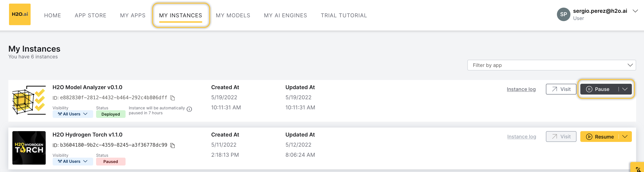Expand the Pause button dropdown arrow
Screen dimensions: 644x172
pos(625,89)
